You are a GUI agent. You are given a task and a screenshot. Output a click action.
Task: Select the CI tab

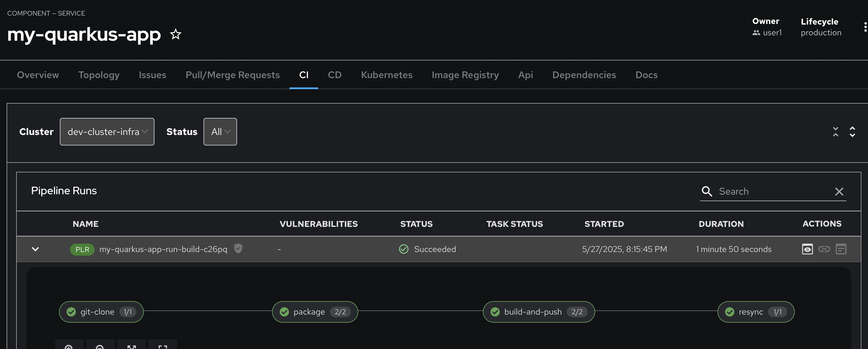point(304,75)
